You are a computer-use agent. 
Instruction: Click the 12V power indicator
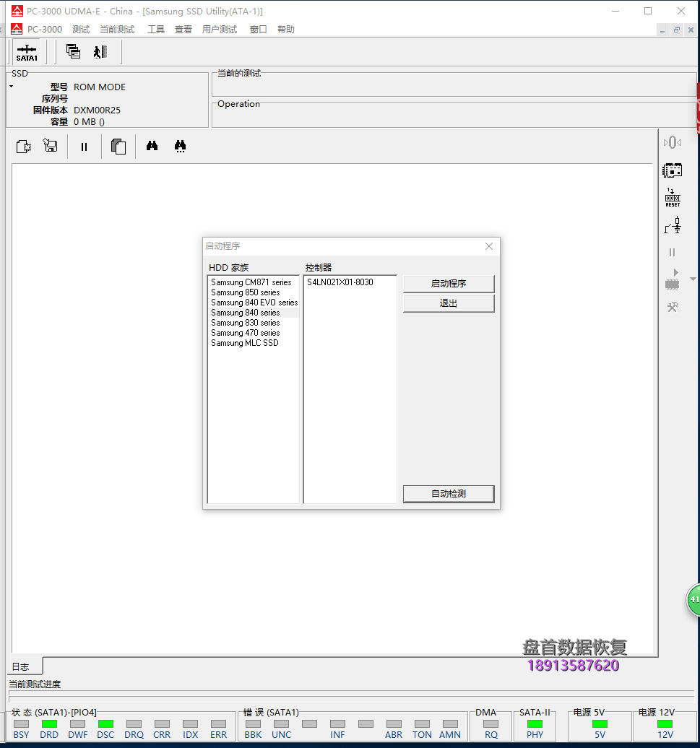[665, 723]
